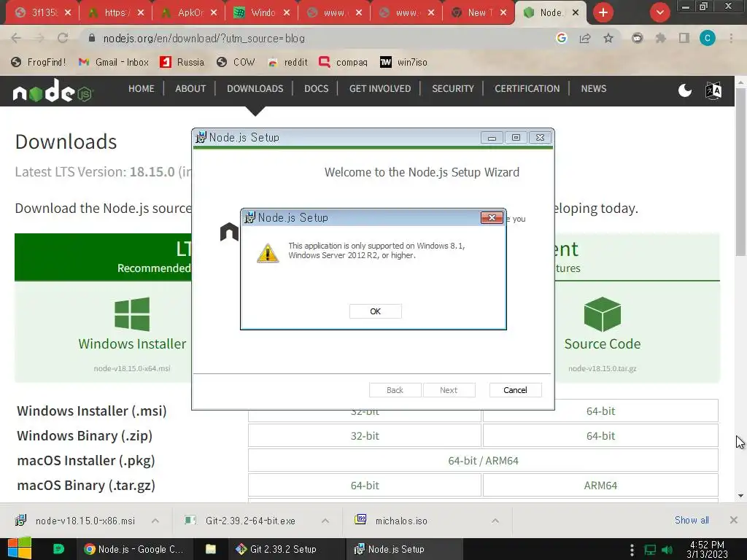Viewport: 747px width, 560px height.
Task: Open ABOUT in nodejs.org navigation
Action: pyautogui.click(x=190, y=88)
